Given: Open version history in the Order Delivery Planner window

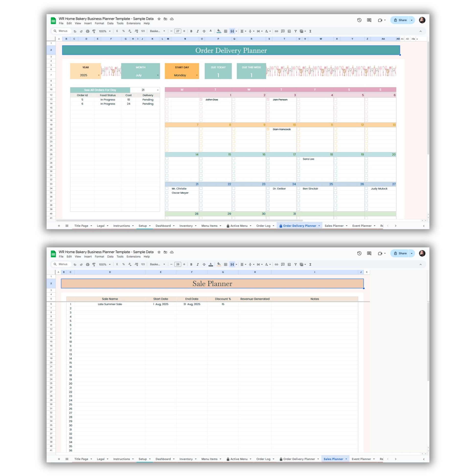Looking at the screenshot, I should point(359,20).
